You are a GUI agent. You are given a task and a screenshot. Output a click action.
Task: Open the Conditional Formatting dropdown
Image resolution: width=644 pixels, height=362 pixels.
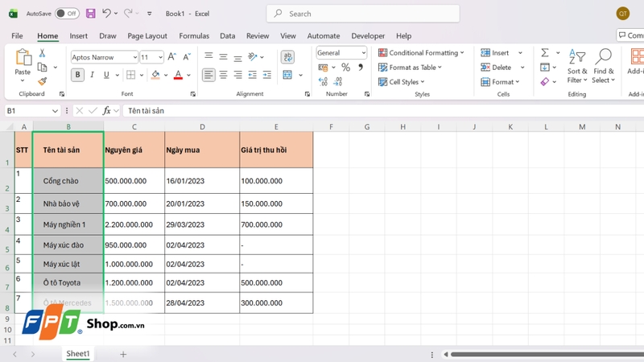coord(421,52)
